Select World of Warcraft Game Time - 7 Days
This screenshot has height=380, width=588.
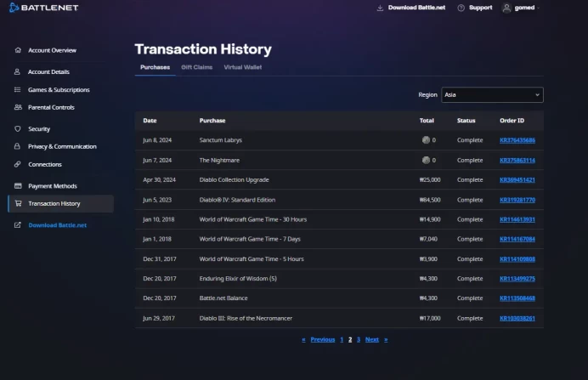250,239
